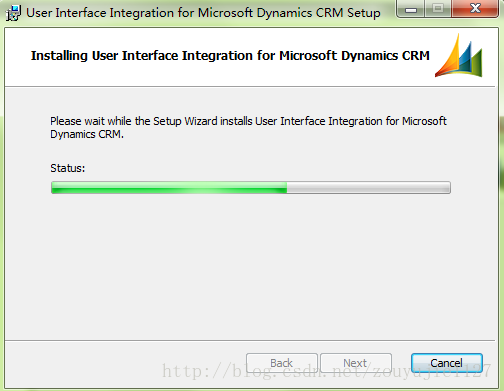The image size is (504, 391).
Task: Click the empty gray area below progress bar
Action: (250, 267)
